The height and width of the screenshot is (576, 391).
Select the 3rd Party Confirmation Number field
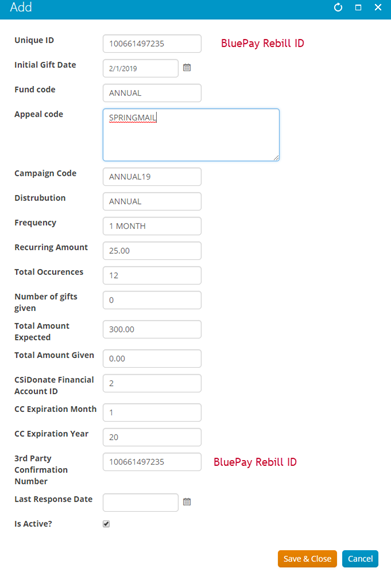pyautogui.click(x=152, y=462)
